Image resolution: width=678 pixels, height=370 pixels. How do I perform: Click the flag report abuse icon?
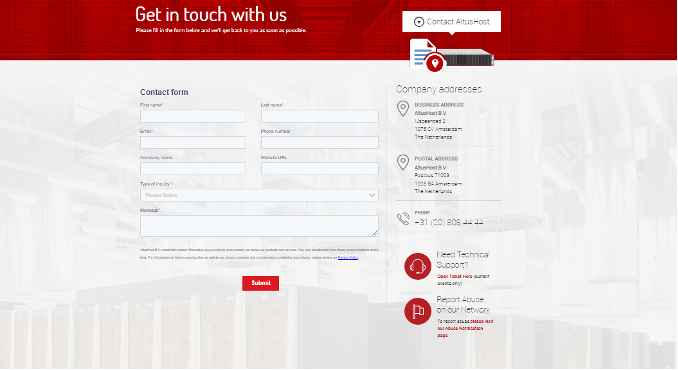point(418,311)
